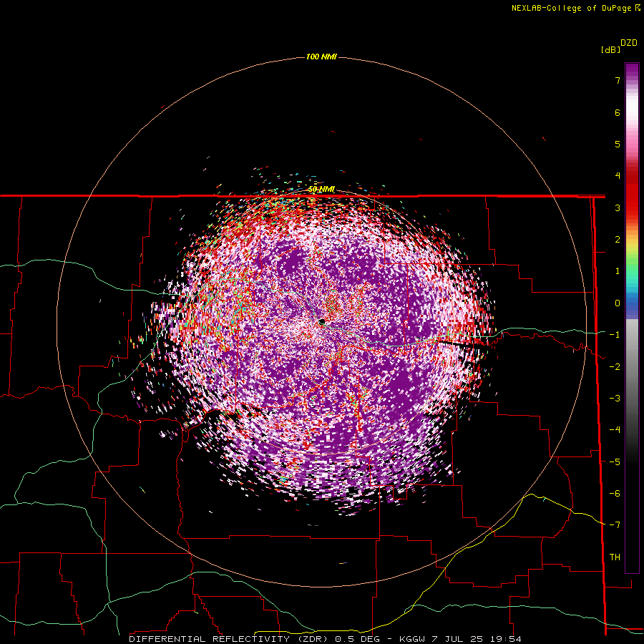
Task: Click the -5 value on ZDR scale
Action: [x=615, y=462]
